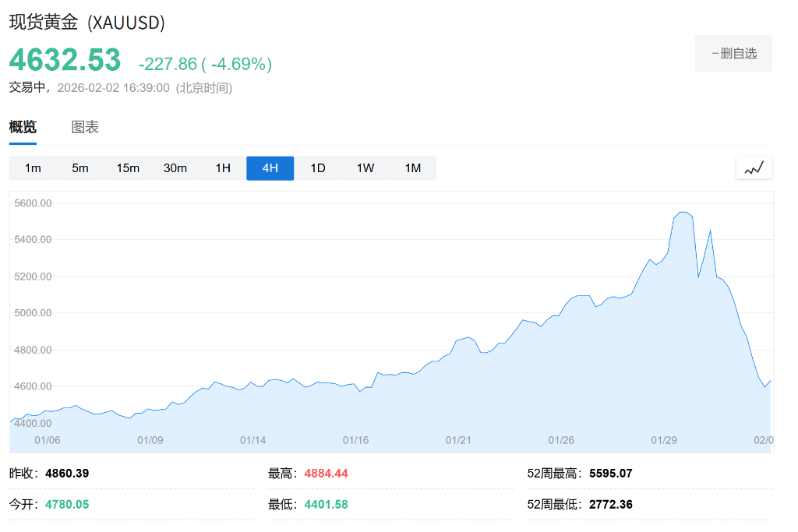798x532 pixels.
Task: Select the 1M monthly period
Action: point(413,168)
